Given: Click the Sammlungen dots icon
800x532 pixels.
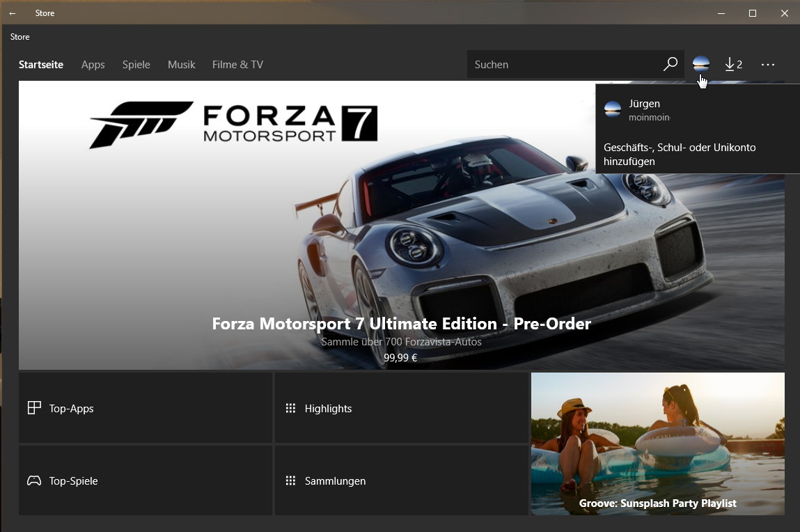Looking at the screenshot, I should [x=290, y=480].
